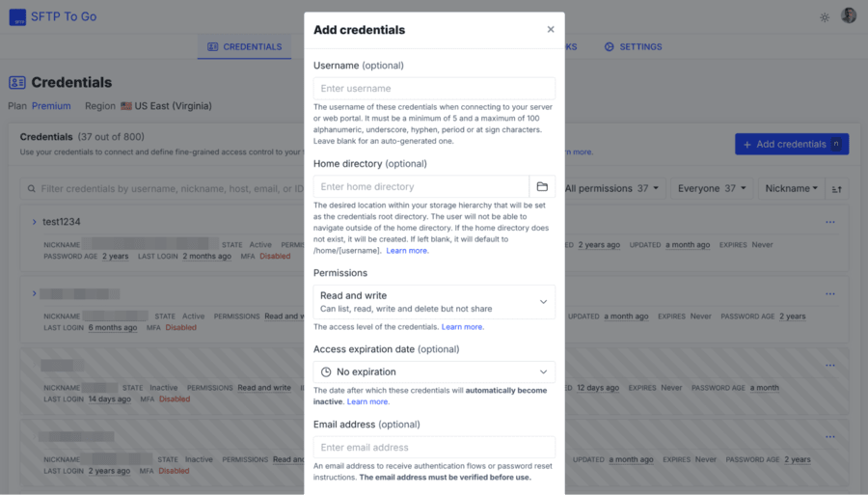Open the user profile avatar
The image size is (868, 495).
[849, 16]
